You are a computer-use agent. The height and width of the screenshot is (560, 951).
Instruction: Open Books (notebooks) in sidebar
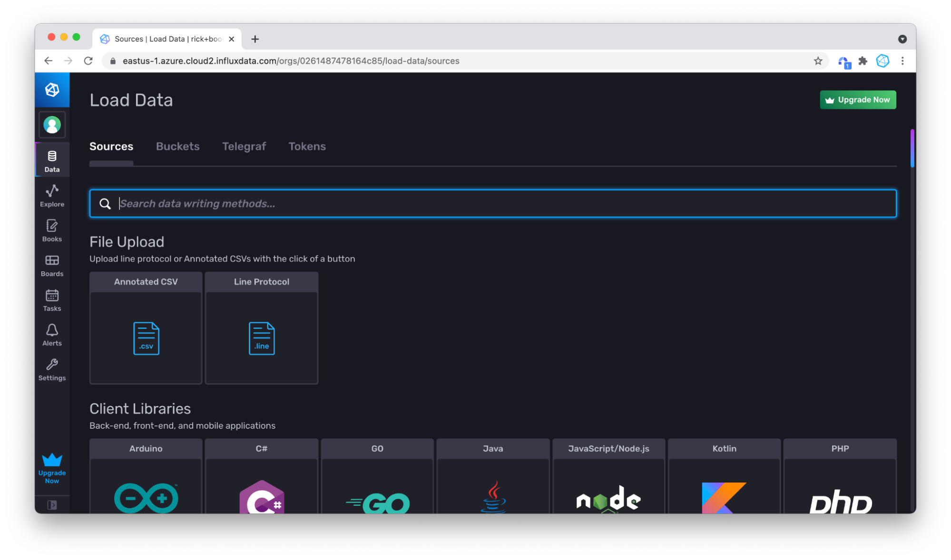[x=52, y=231]
